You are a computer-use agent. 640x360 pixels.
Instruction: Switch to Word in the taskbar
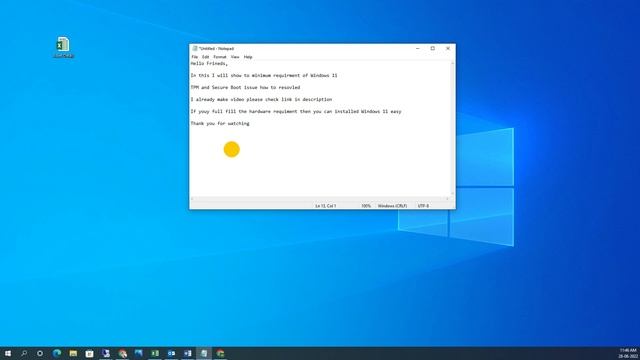coord(188,353)
